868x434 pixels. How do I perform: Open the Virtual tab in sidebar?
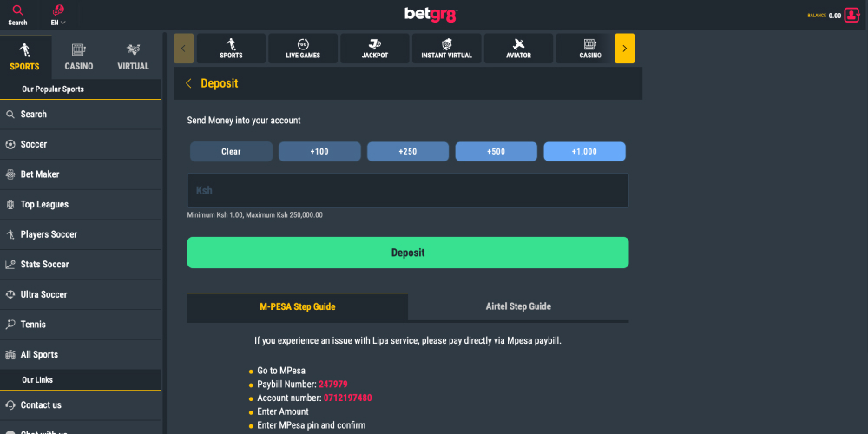point(133,57)
